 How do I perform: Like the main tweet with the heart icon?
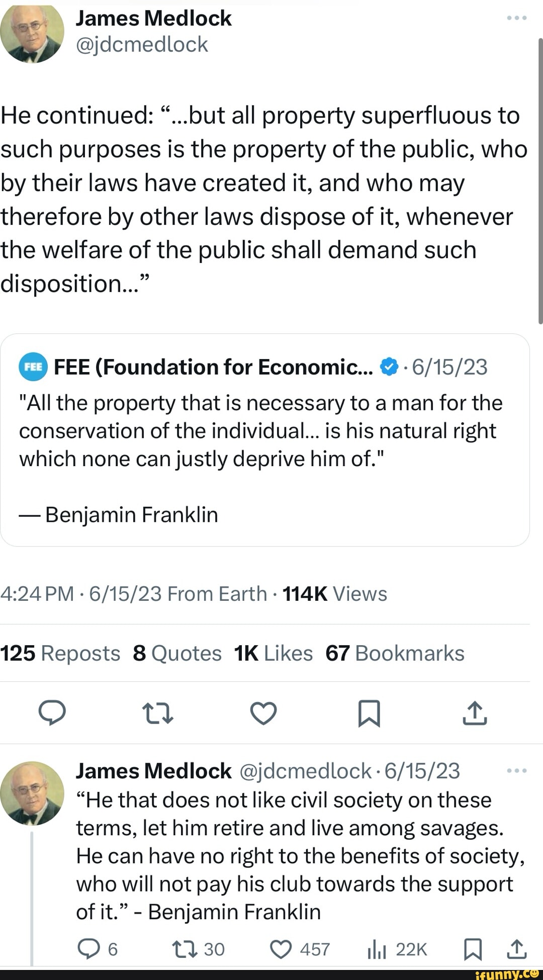pyautogui.click(x=263, y=713)
